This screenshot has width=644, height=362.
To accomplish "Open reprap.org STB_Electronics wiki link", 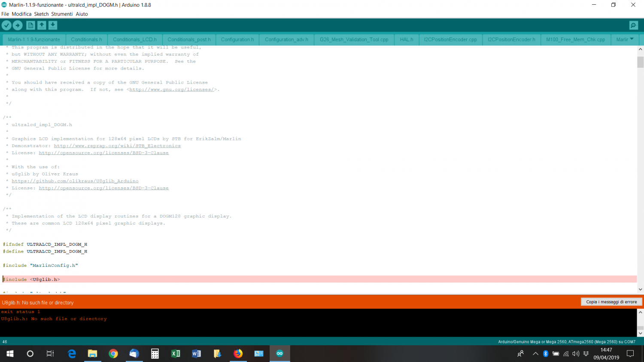I will [117, 146].
